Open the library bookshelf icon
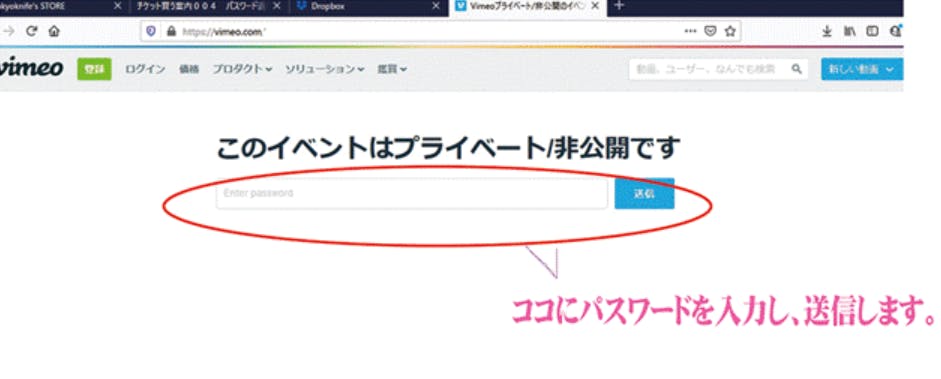This screenshot has width=941, height=379. coord(849,32)
